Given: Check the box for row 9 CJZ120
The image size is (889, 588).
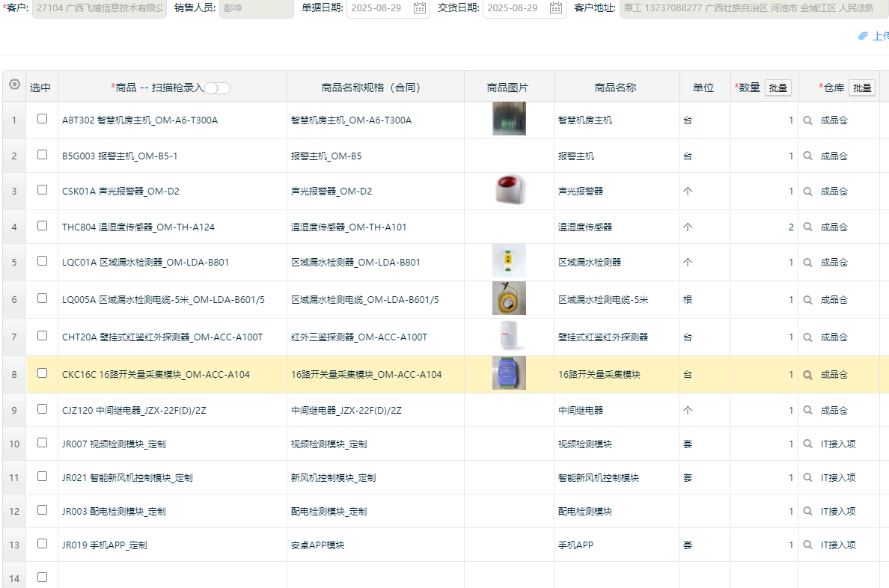Looking at the screenshot, I should (42, 408).
